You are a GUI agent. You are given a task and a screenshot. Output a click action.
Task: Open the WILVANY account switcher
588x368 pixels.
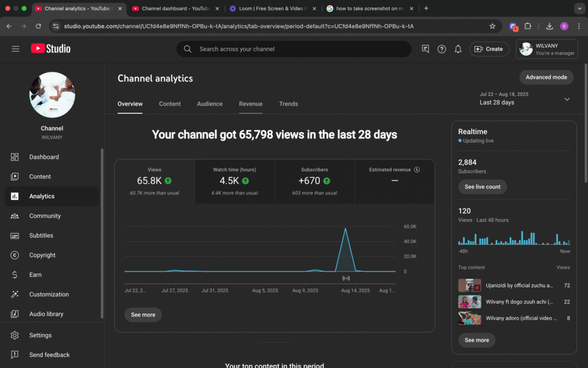(x=547, y=49)
